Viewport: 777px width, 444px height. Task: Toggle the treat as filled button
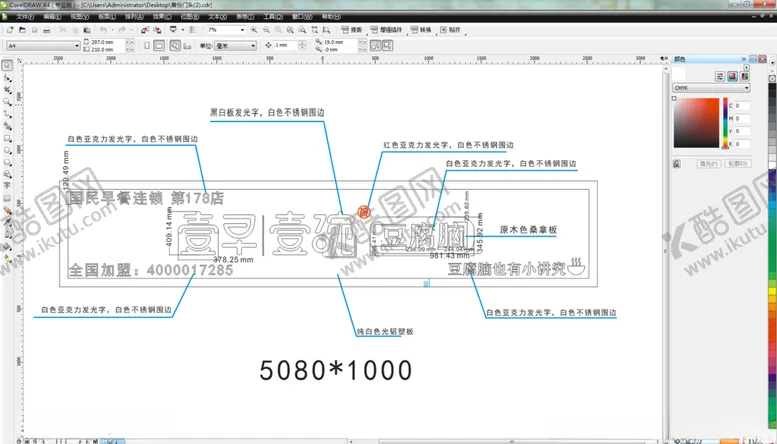388,46
